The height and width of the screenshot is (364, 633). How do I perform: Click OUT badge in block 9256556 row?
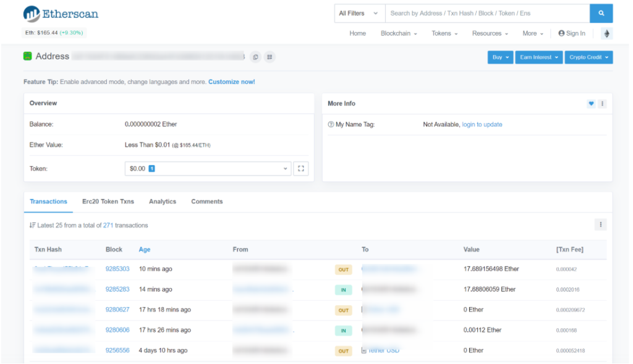point(344,351)
